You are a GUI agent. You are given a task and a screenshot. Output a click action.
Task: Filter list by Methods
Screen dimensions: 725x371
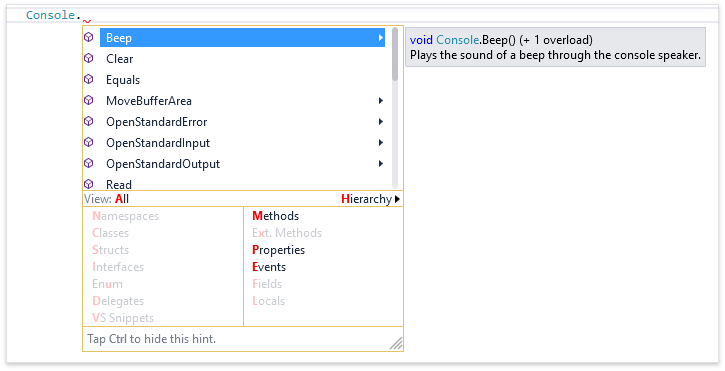(x=276, y=216)
